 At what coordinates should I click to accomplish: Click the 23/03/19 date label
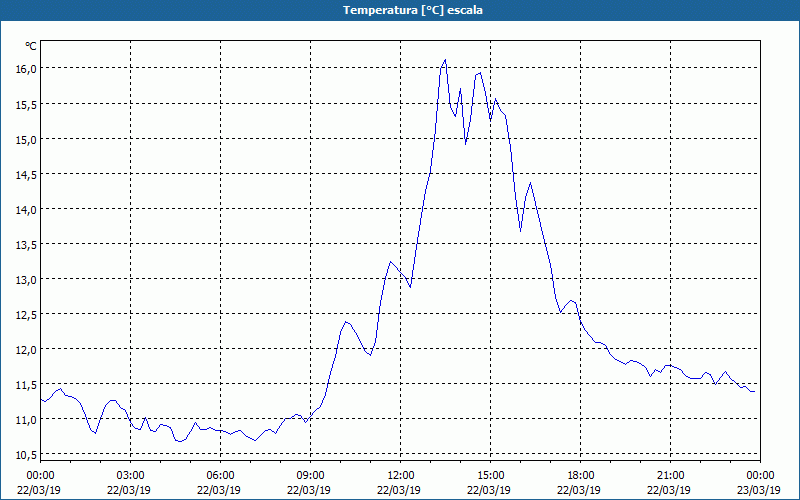tap(759, 490)
